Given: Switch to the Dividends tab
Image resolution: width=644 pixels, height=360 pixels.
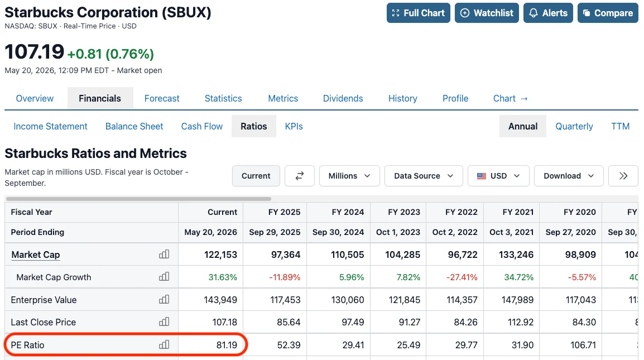Looking at the screenshot, I should (343, 99).
